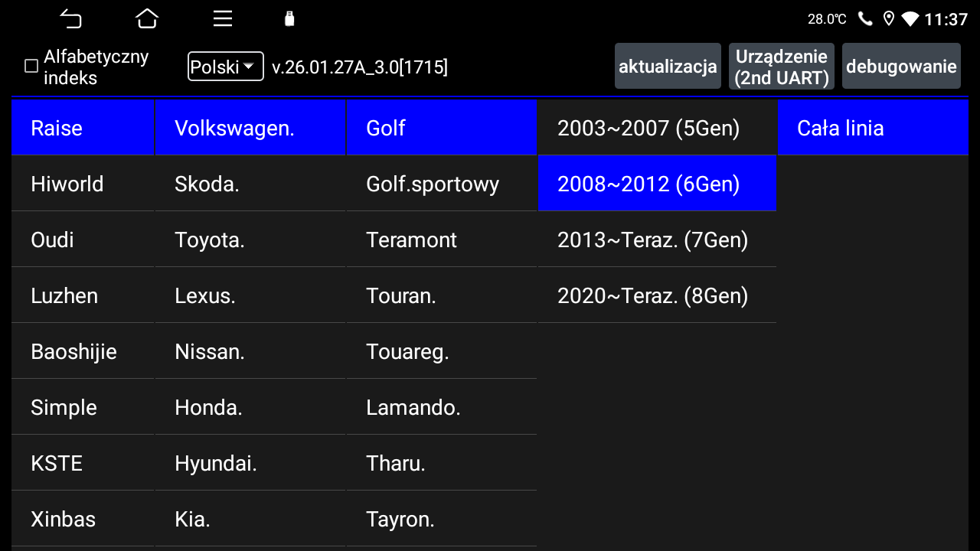Viewport: 980px width, 551px height.
Task: Pick the Touran. model
Action: 442,295
